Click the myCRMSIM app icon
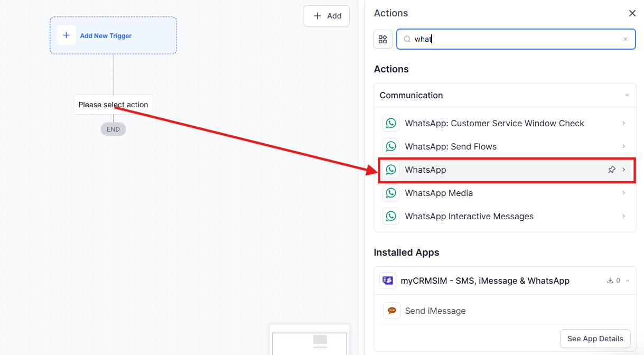This screenshot has width=644, height=355. 388,281
